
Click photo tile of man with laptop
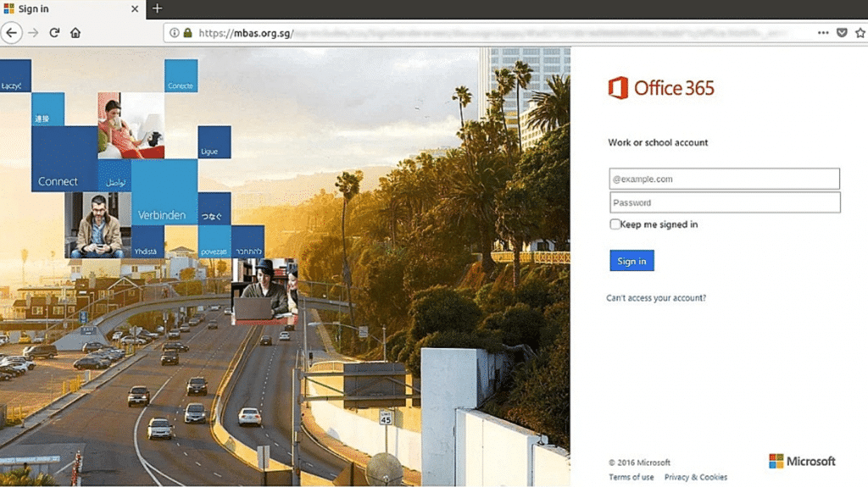coord(264,291)
